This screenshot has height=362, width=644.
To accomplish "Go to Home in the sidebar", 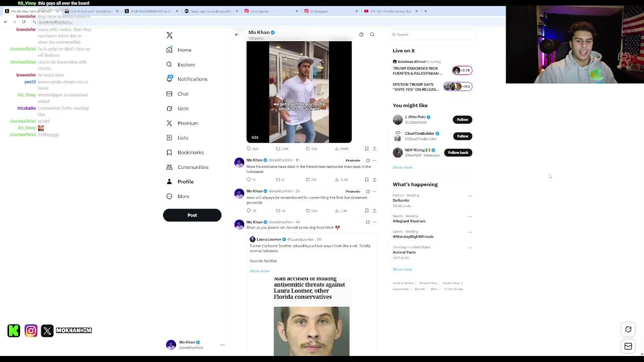I will pyautogui.click(x=179, y=50).
